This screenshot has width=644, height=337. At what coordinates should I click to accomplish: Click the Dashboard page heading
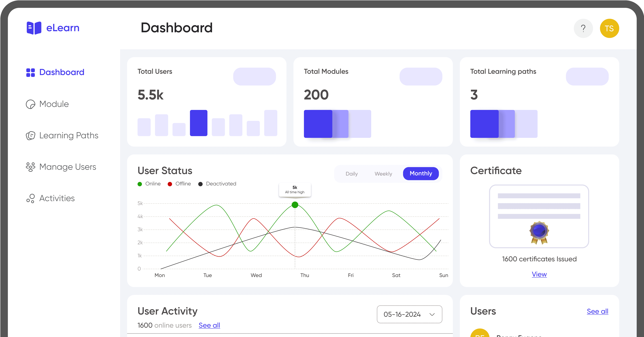(177, 28)
